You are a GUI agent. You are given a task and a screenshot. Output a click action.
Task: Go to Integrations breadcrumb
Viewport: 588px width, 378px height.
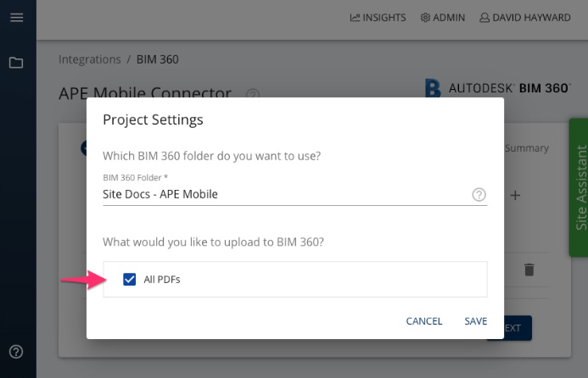click(x=90, y=59)
